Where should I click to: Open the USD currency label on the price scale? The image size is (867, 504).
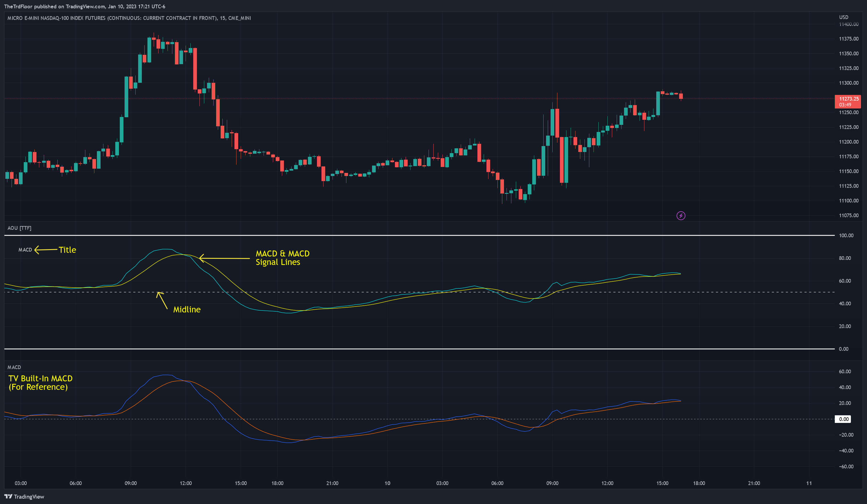844,17
